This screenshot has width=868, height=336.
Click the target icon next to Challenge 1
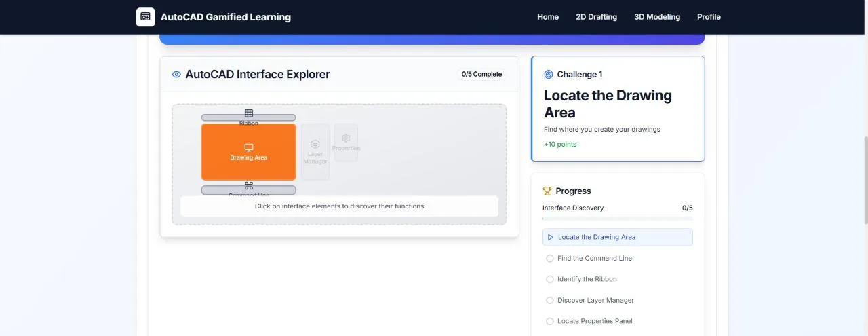coord(549,75)
